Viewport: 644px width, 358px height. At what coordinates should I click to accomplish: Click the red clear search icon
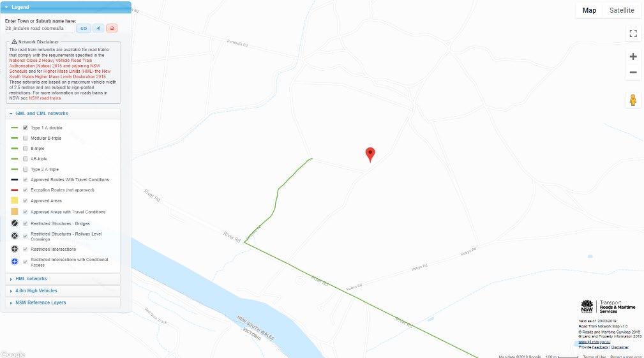(112, 28)
